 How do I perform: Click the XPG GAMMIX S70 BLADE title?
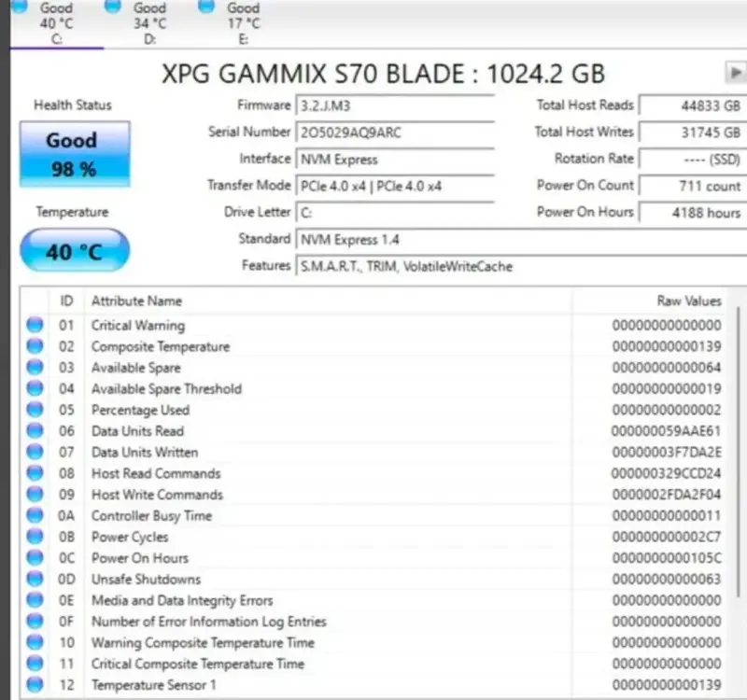[384, 74]
